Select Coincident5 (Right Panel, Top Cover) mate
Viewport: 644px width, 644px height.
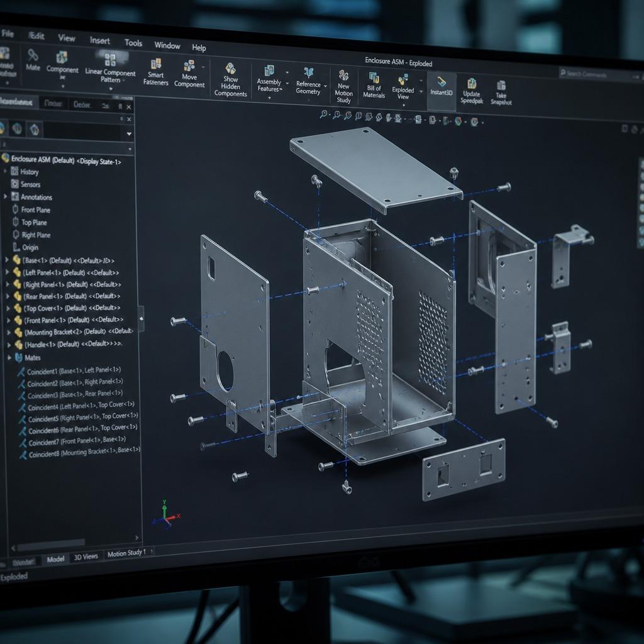tap(79, 418)
